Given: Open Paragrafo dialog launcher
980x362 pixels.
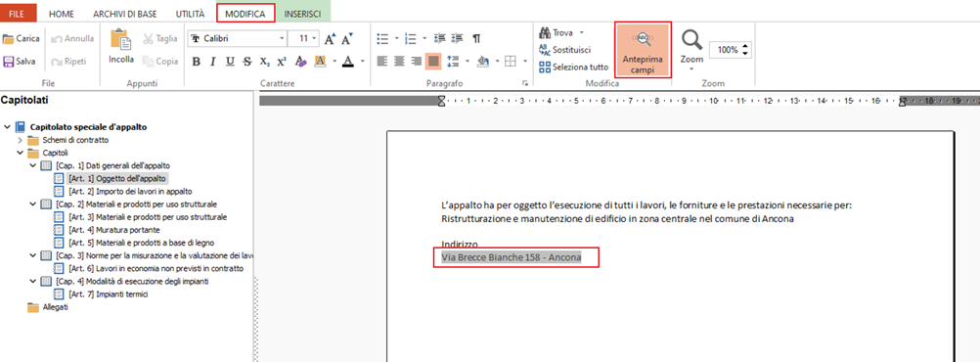Looking at the screenshot, I should 524,82.
